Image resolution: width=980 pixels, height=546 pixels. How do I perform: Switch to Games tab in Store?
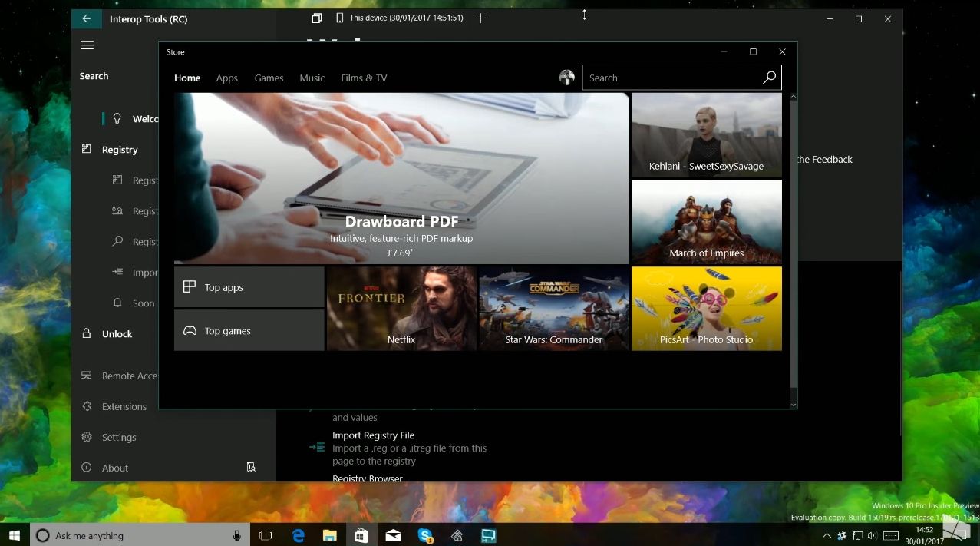pyautogui.click(x=269, y=78)
